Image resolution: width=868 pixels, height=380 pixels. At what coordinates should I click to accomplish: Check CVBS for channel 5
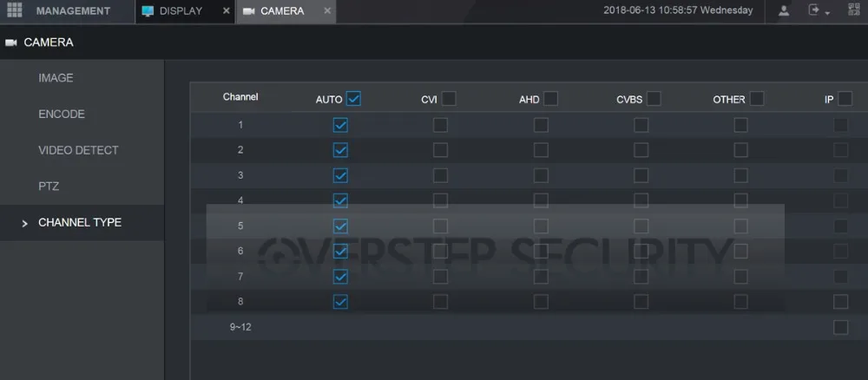(x=641, y=226)
